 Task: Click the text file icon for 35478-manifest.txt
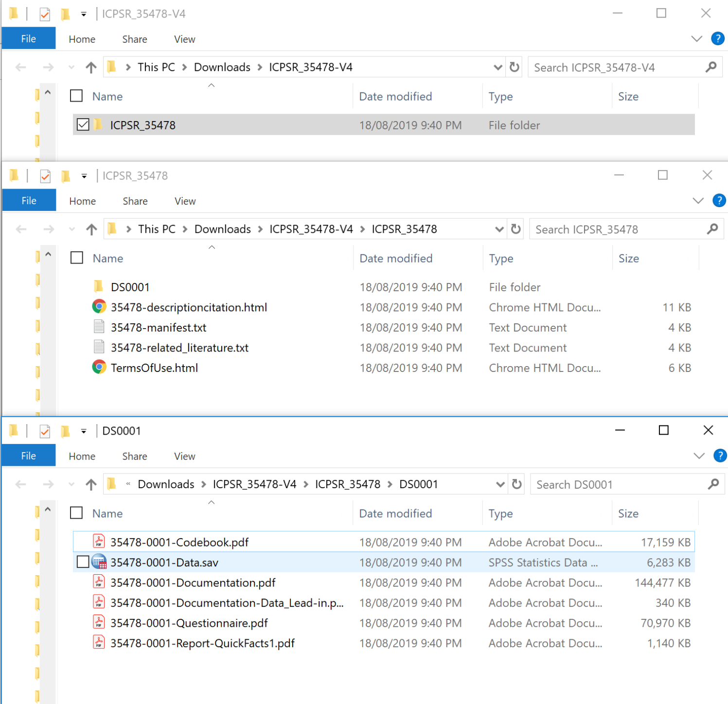click(99, 327)
